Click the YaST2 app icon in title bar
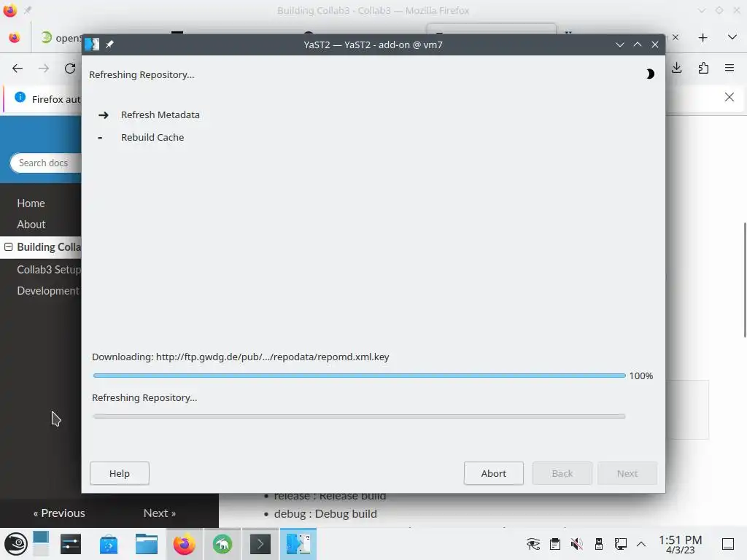The height and width of the screenshot is (560, 747). click(92, 44)
